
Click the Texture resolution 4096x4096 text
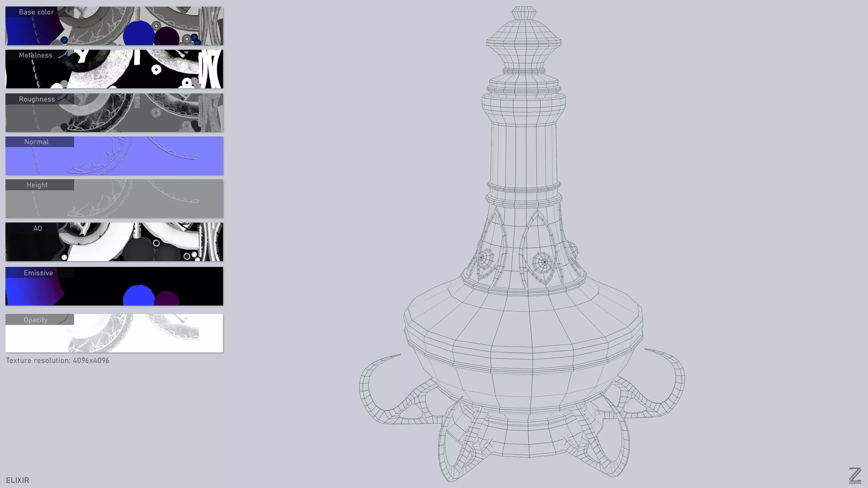point(57,361)
